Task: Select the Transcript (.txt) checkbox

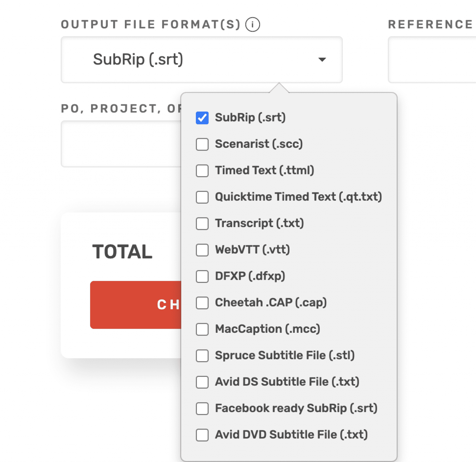Action: coord(202,223)
